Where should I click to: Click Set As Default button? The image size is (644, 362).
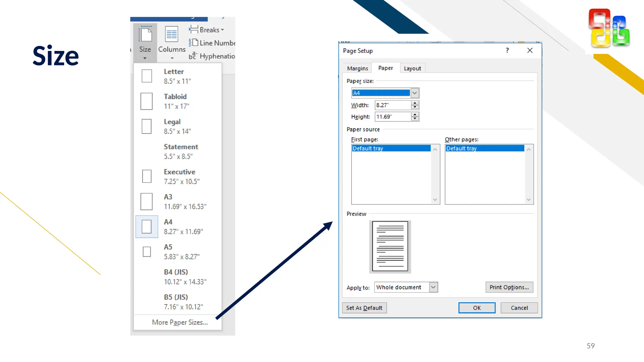[364, 308]
